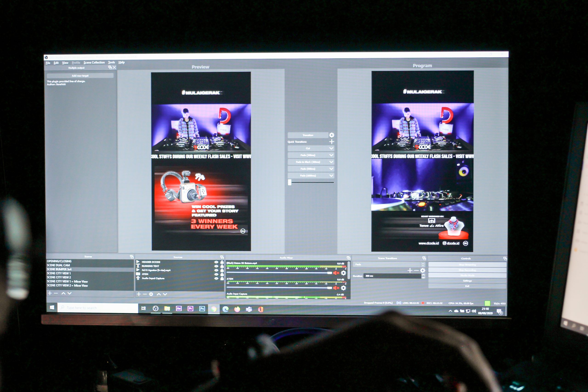The width and height of the screenshot is (588, 392).
Task: Open Adobe Premiere Pro from taskbar
Action: click(190, 309)
